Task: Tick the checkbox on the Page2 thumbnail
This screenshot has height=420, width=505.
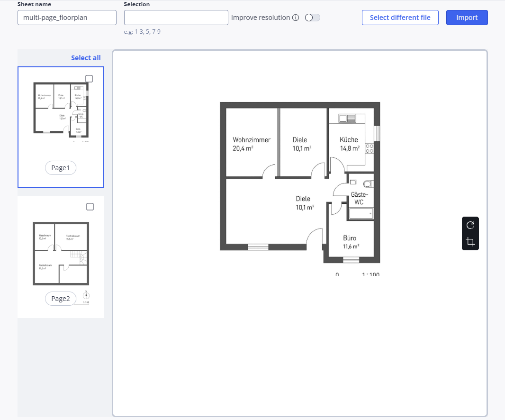Action: coord(90,207)
